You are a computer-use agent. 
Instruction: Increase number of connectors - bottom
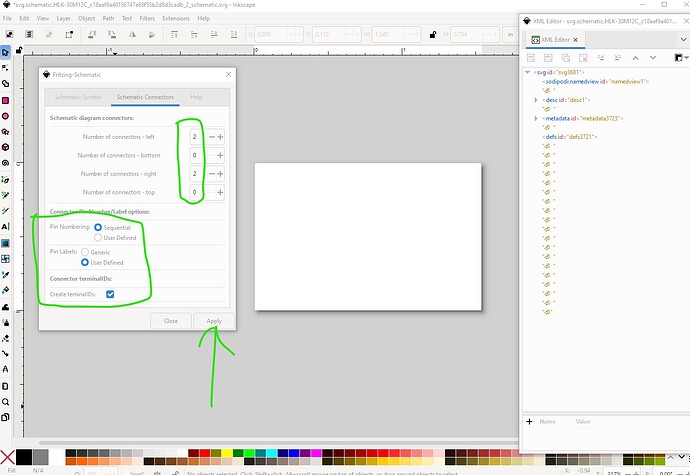[220, 155]
